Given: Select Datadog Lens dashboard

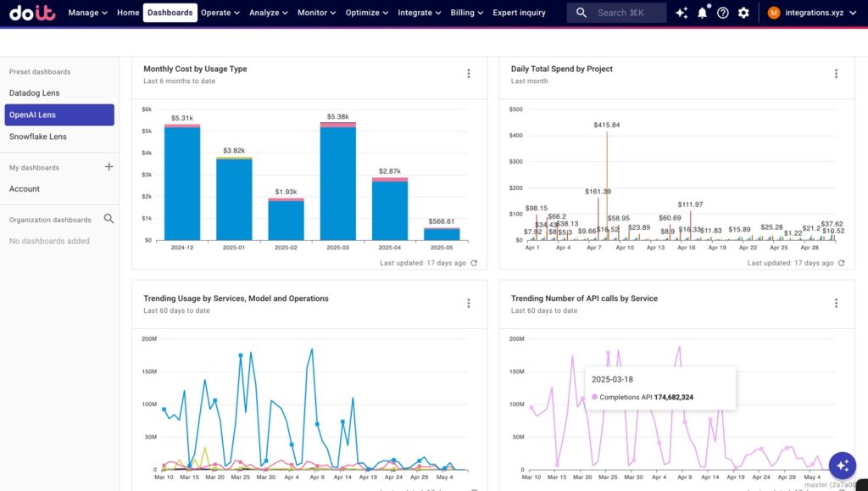Looking at the screenshot, I should [35, 93].
